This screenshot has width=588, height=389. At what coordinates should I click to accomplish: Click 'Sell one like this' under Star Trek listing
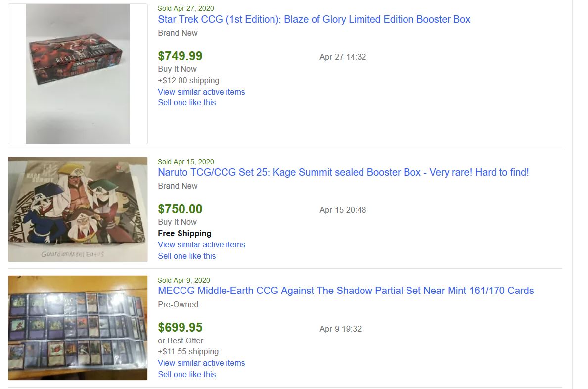[187, 103]
